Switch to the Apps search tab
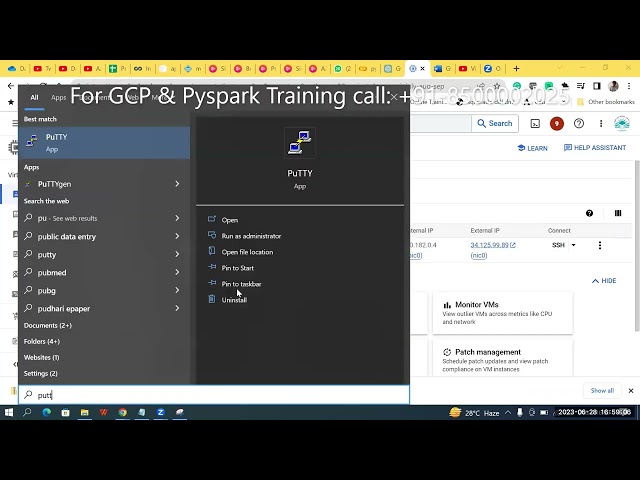640x480 pixels. pyautogui.click(x=58, y=98)
